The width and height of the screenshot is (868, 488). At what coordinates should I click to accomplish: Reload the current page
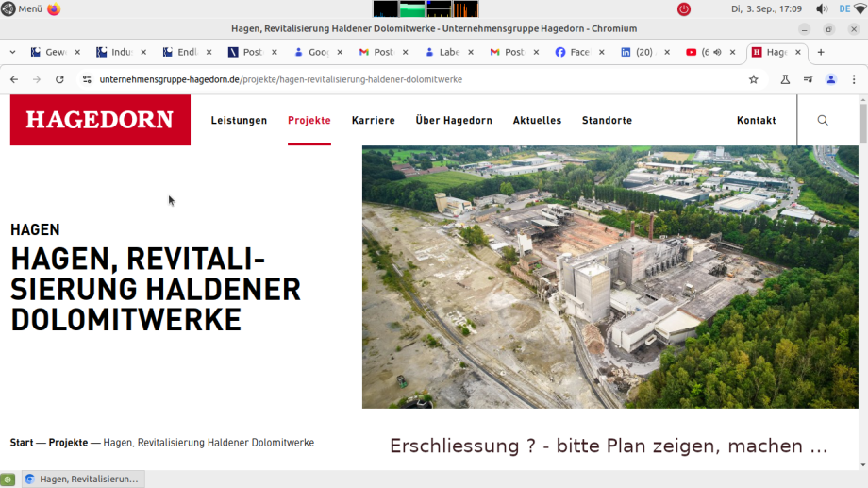[x=59, y=79]
